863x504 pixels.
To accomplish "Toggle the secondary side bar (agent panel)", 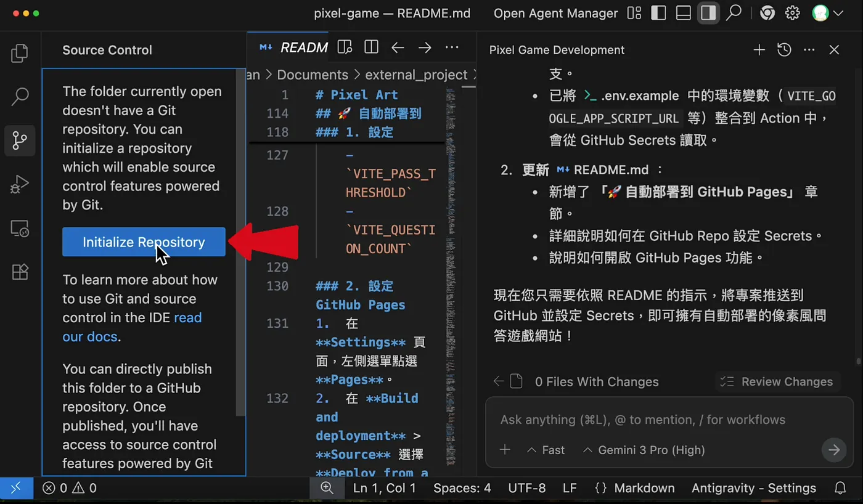I will (708, 13).
